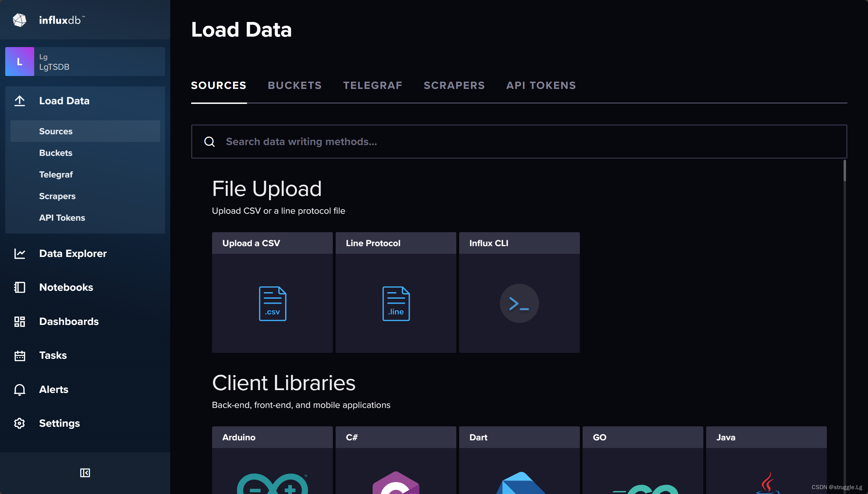Open the Upload a CSV file icon
This screenshot has width=868, height=494.
(x=272, y=303)
